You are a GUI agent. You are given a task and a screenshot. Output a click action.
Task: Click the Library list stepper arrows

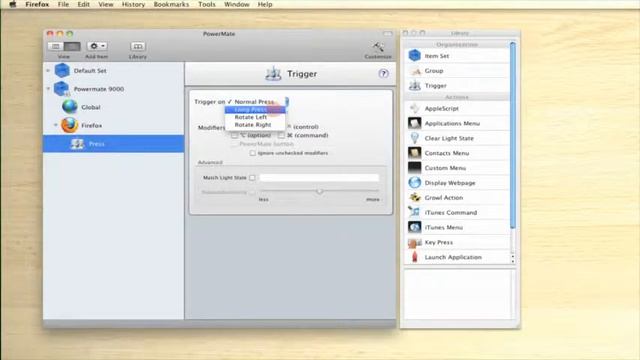pyautogui.click(x=513, y=258)
